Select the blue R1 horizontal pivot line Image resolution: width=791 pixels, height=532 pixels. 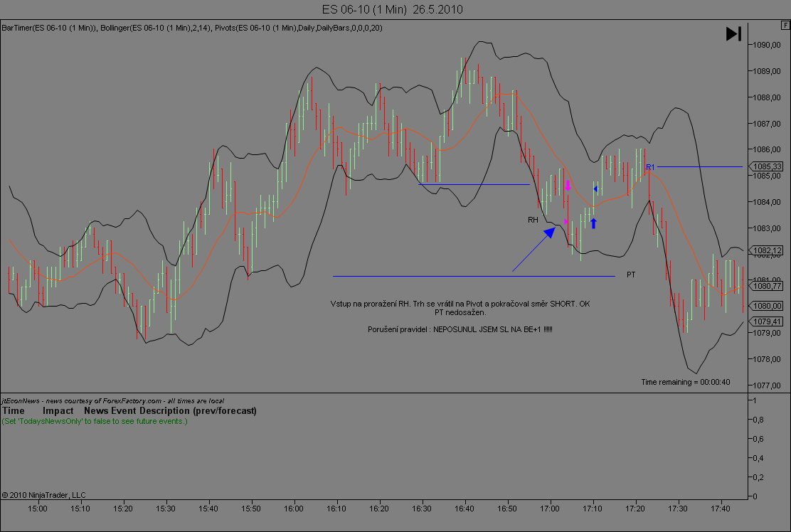(700, 166)
